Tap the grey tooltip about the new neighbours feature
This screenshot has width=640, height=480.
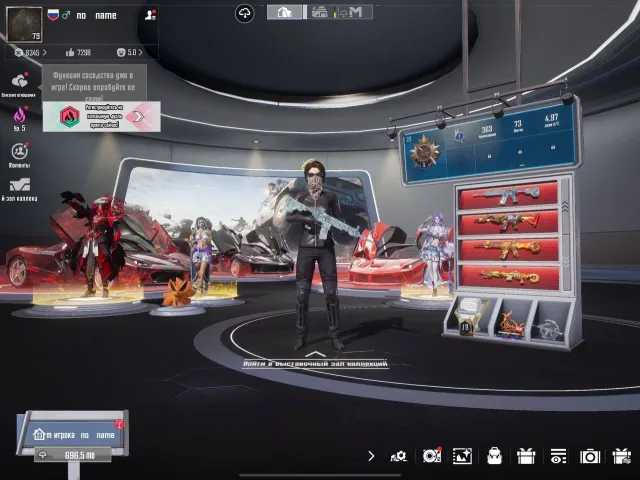tap(94, 83)
